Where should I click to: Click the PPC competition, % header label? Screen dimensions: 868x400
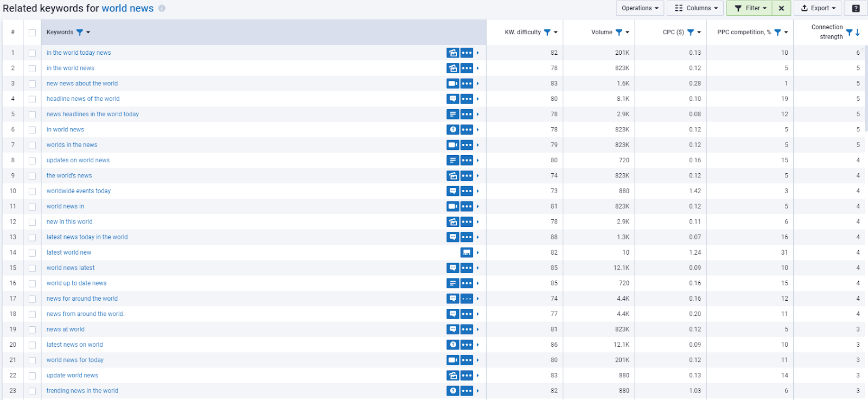pos(744,33)
